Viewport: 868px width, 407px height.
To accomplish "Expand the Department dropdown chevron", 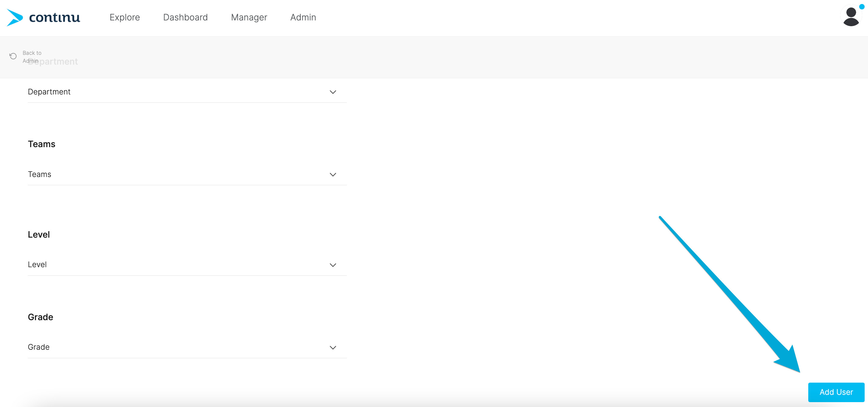I will (x=333, y=92).
